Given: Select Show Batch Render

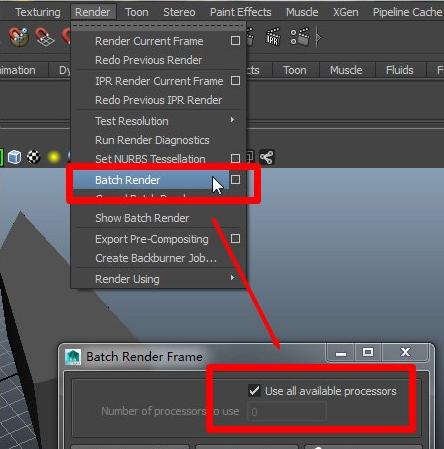Looking at the screenshot, I should pyautogui.click(x=142, y=218).
